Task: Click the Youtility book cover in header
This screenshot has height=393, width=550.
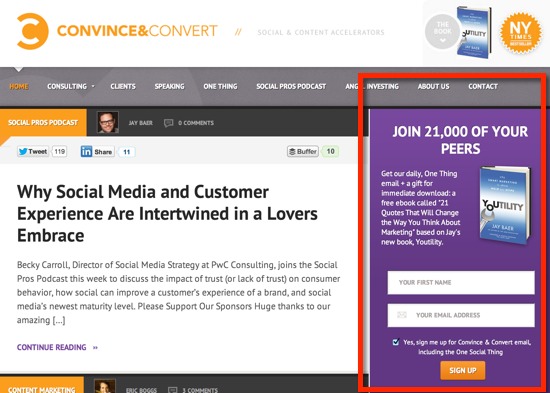Action: [x=474, y=32]
